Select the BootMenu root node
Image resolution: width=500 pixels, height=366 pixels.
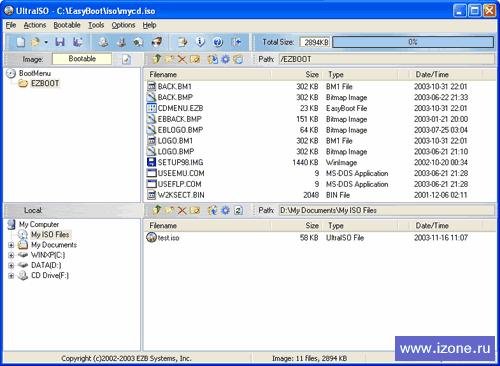click(35, 73)
